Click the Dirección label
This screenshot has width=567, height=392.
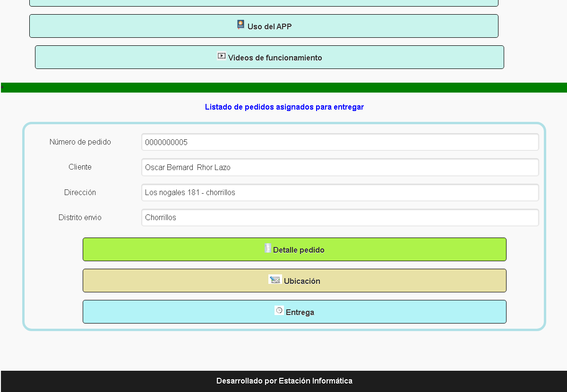(80, 193)
